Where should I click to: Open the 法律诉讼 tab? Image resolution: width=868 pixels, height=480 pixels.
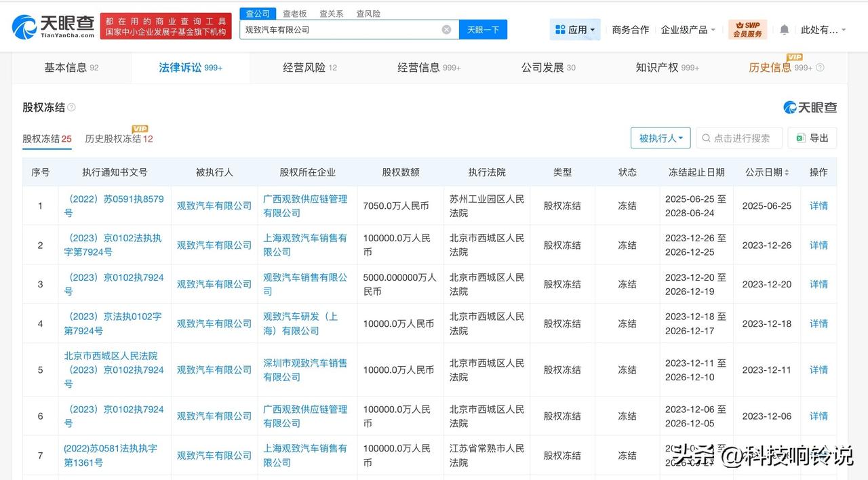pos(191,68)
